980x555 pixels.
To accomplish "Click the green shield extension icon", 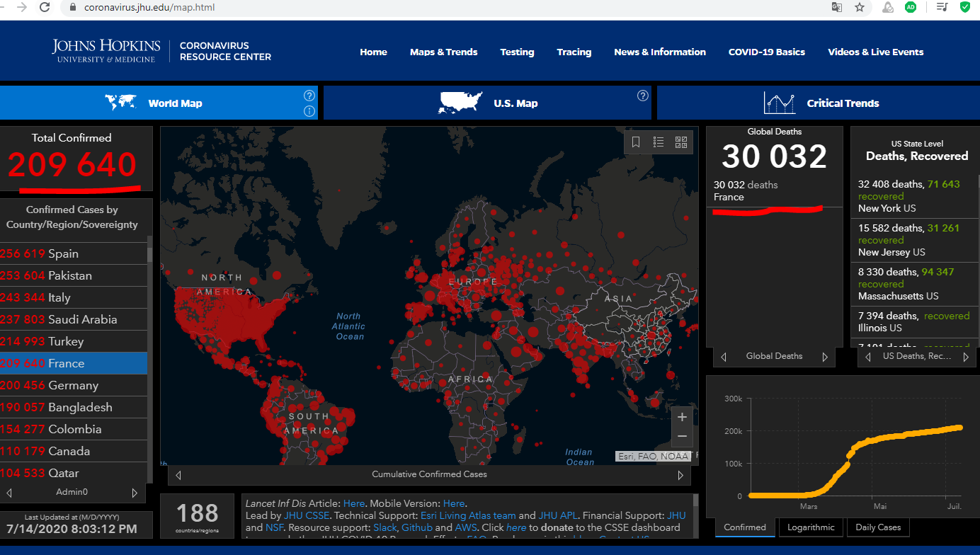I will [x=965, y=7].
